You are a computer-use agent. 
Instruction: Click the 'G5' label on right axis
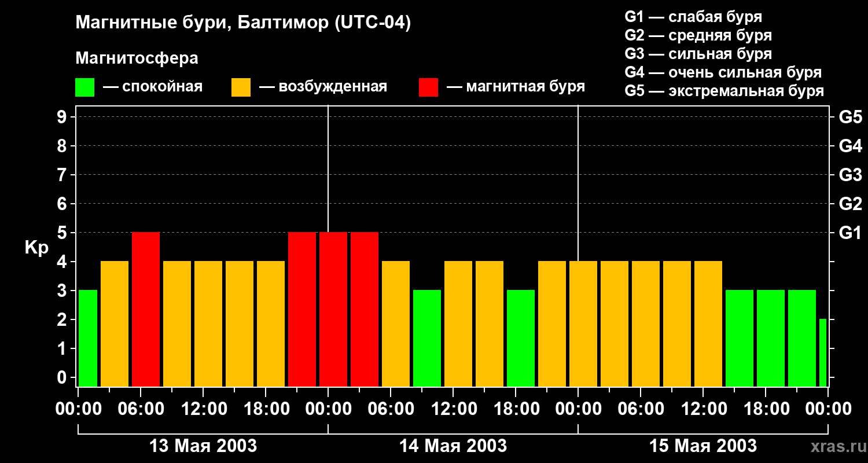(850, 117)
